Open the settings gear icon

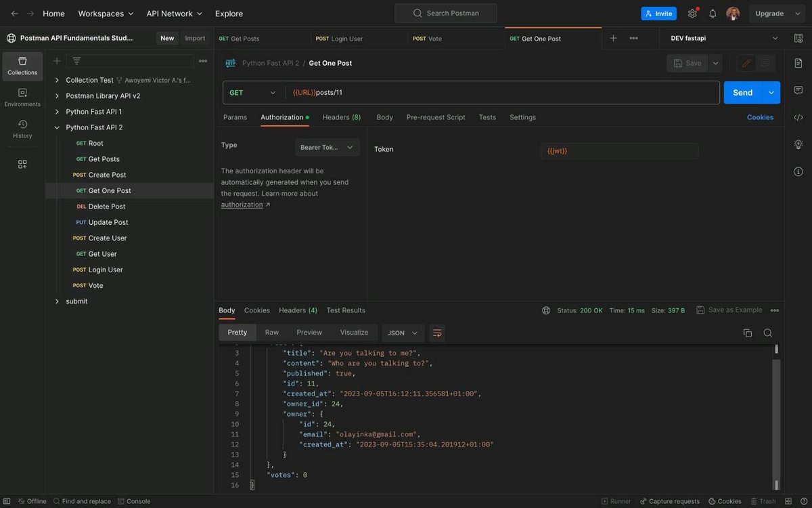click(x=692, y=14)
